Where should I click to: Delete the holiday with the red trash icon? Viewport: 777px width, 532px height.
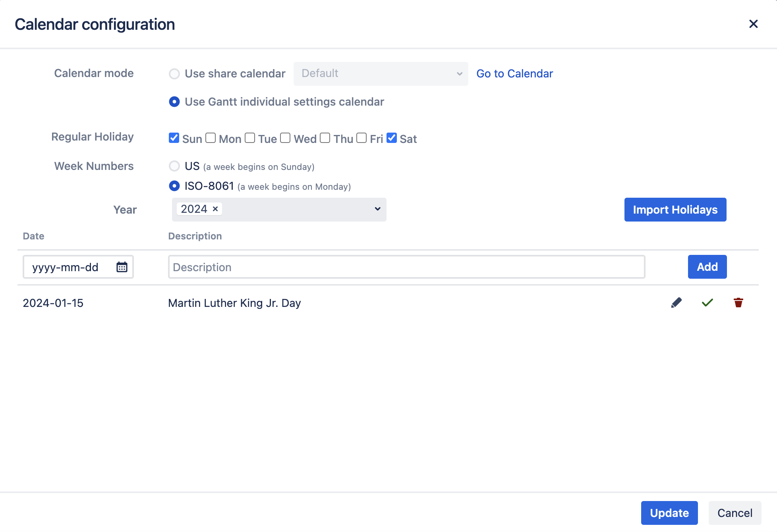(738, 303)
